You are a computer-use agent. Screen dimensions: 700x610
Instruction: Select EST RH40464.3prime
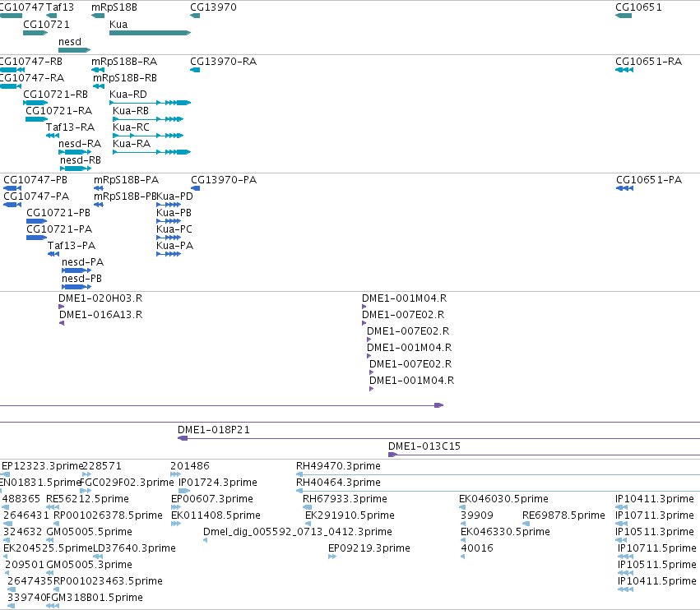[338, 483]
